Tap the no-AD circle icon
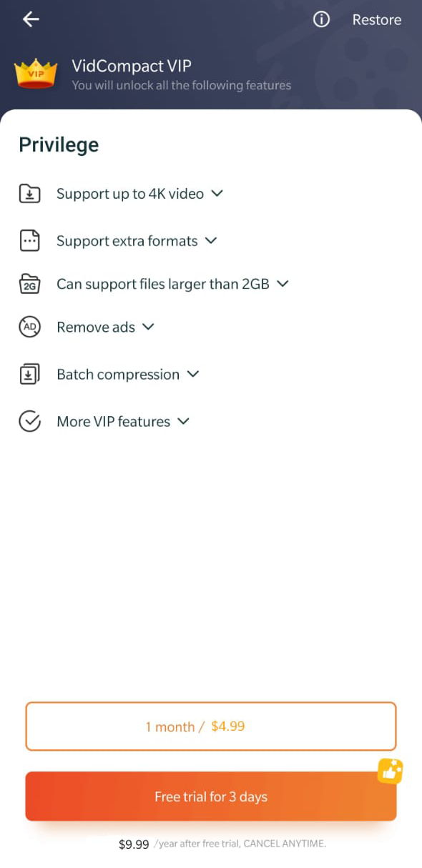The image size is (422, 868). point(29,327)
